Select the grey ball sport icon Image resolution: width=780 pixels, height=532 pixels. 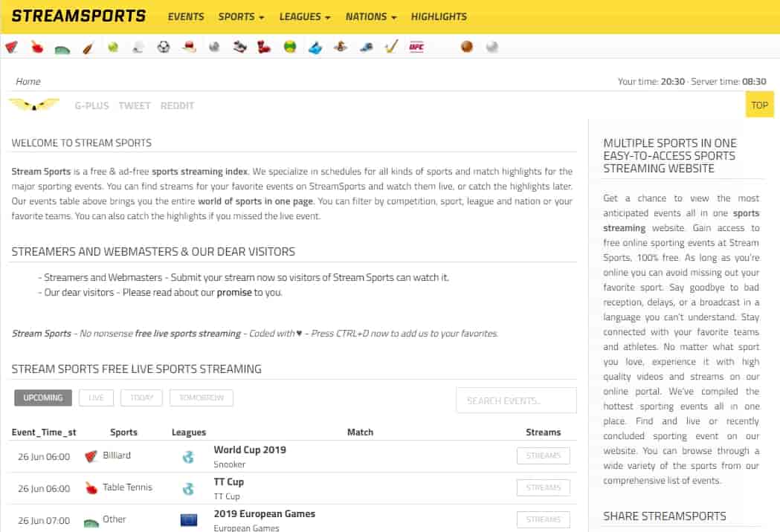[x=214, y=47]
